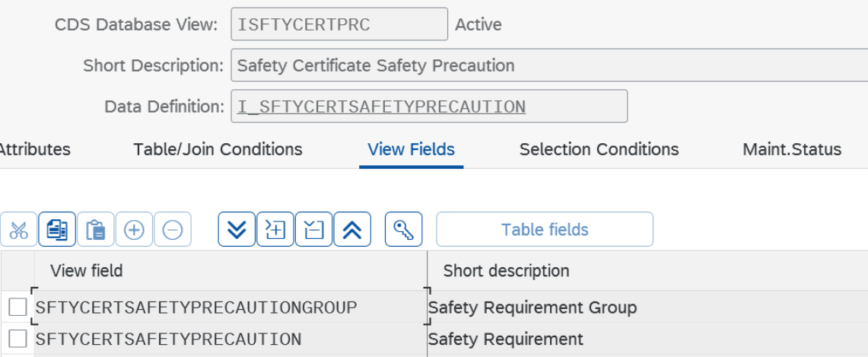Viewport: 868px width, 357px height.
Task: Click the double down chevron icon
Action: 237,230
